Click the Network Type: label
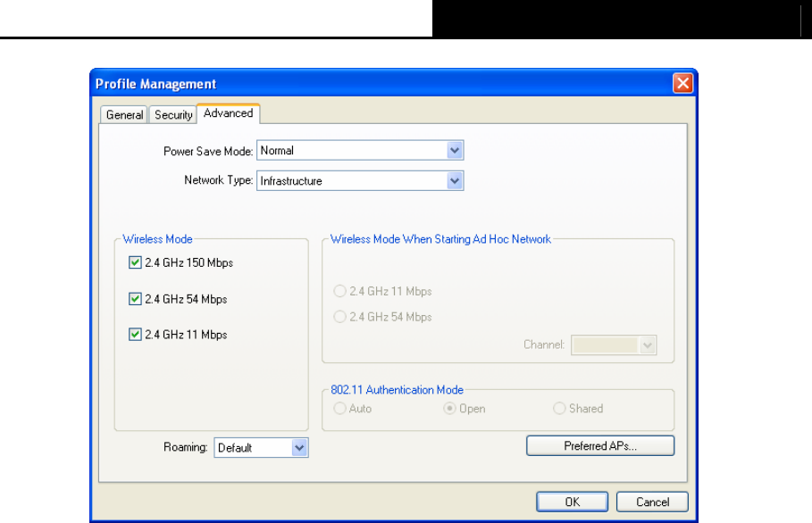812x523 pixels. (x=219, y=180)
